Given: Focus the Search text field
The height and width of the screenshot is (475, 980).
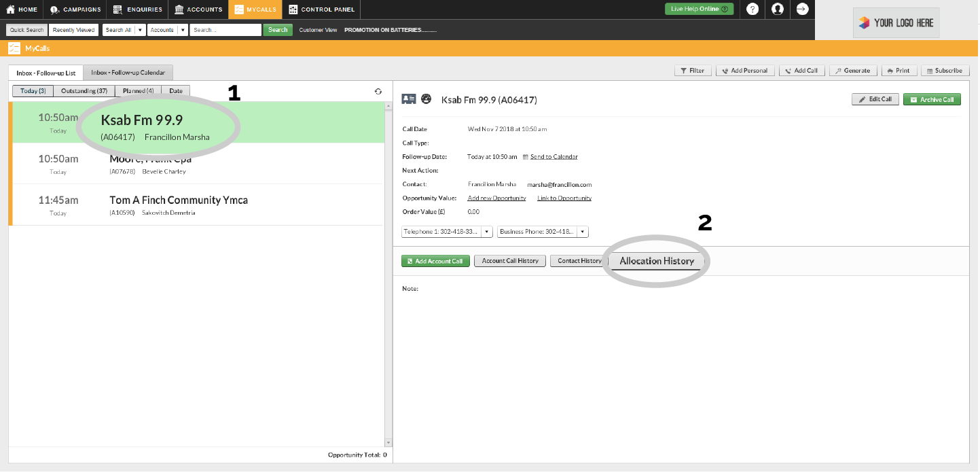Looking at the screenshot, I should tap(225, 30).
